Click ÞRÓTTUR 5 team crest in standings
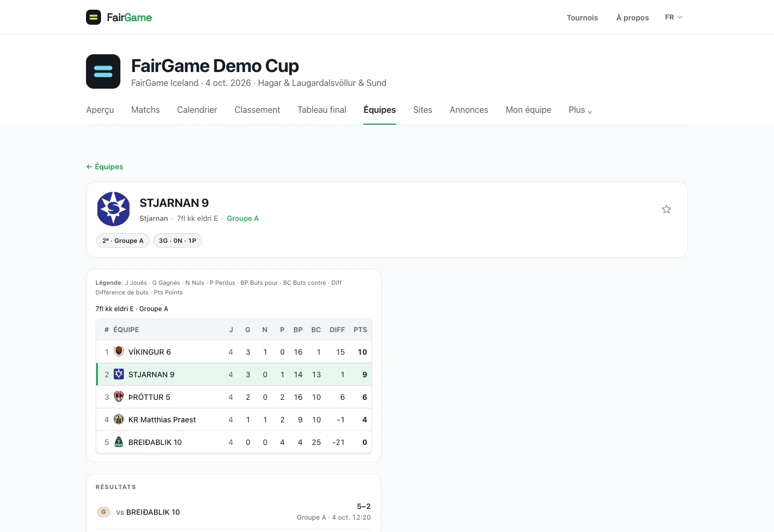Screen dimensions: 774x532 [x=119, y=397]
